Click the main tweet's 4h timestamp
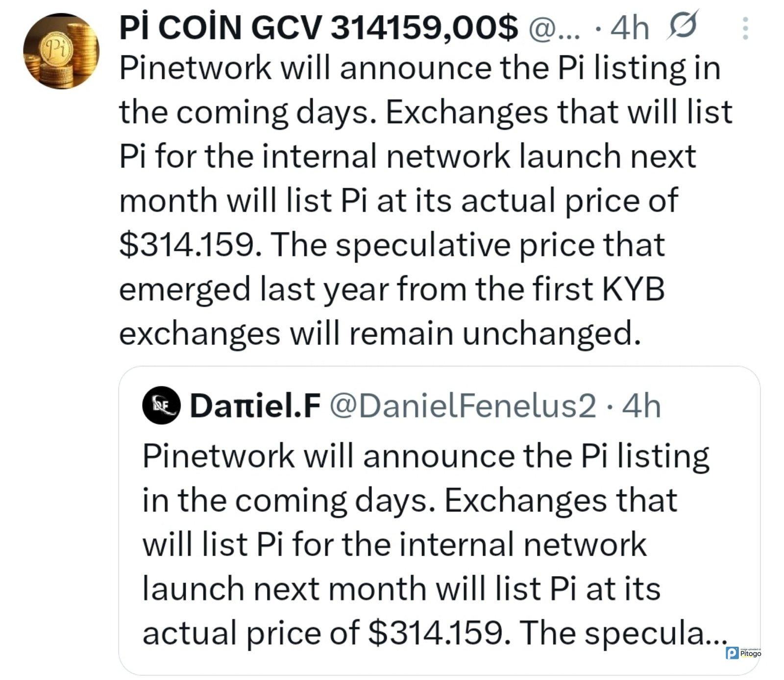 pos(630,28)
